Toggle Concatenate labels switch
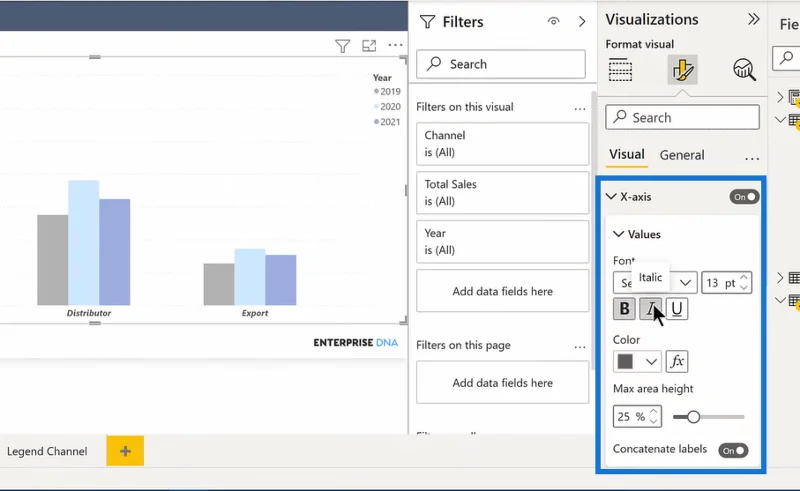 733,451
